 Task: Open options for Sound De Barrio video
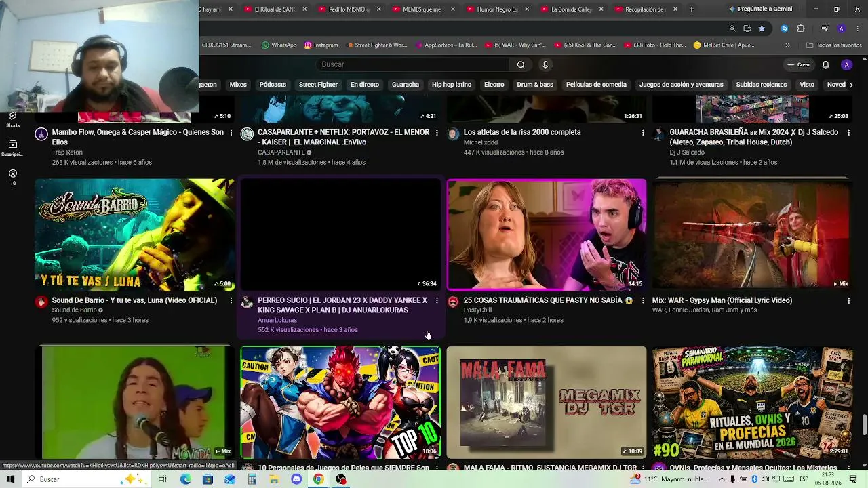231,300
